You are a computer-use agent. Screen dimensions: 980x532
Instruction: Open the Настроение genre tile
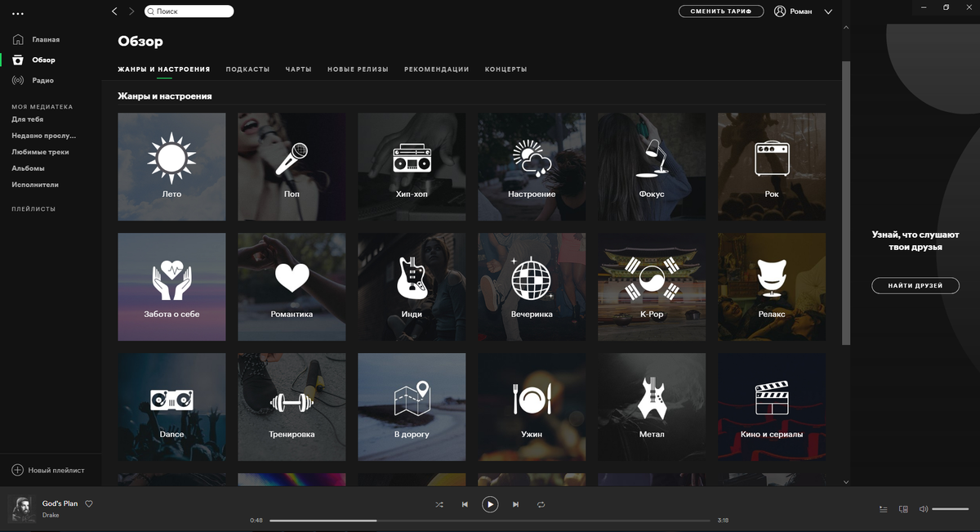pos(532,167)
